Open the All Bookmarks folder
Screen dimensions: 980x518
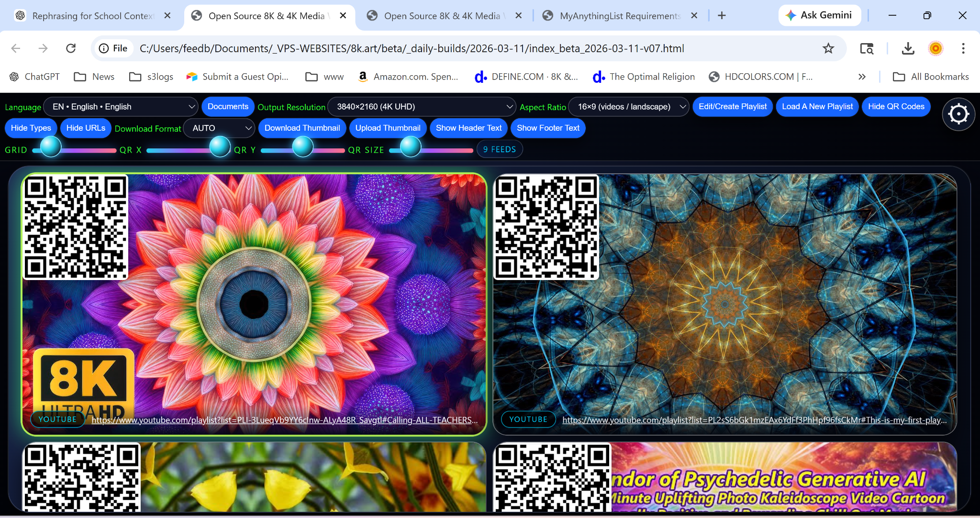pyautogui.click(x=931, y=77)
